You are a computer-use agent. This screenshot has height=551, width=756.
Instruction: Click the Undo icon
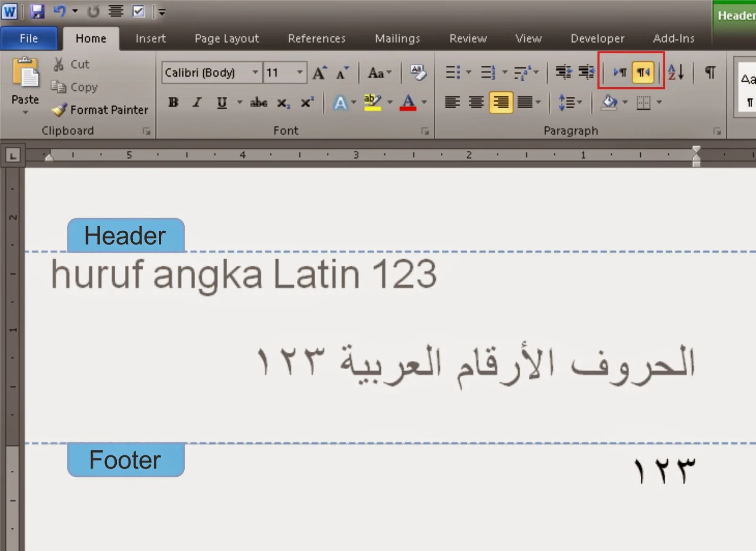click(60, 11)
